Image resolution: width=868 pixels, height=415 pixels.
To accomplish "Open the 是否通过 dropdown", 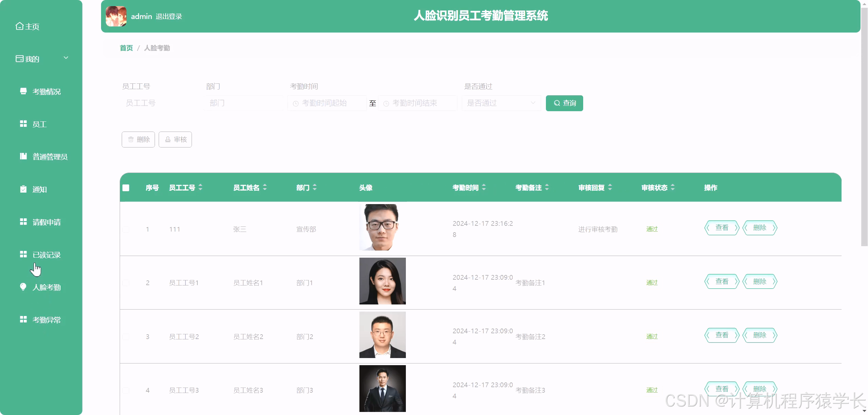I will pos(501,103).
